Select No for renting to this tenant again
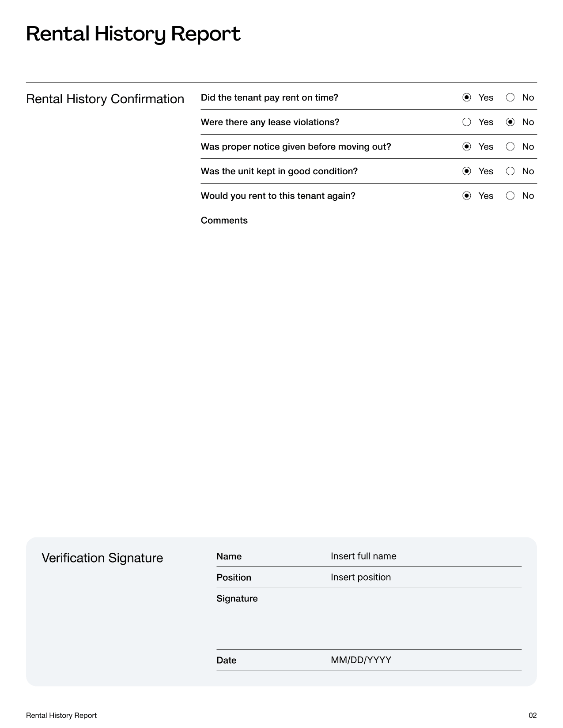Screen dimensions: 563x728 [x=510, y=196]
